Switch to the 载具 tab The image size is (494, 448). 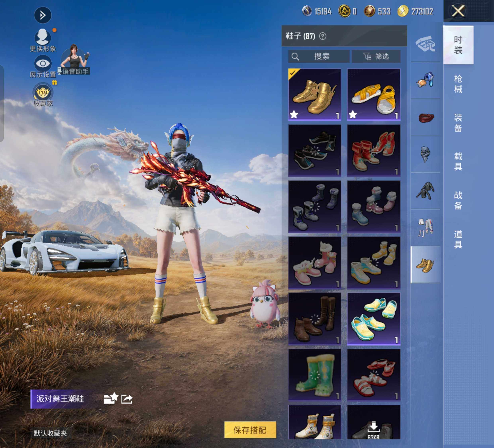[458, 161]
